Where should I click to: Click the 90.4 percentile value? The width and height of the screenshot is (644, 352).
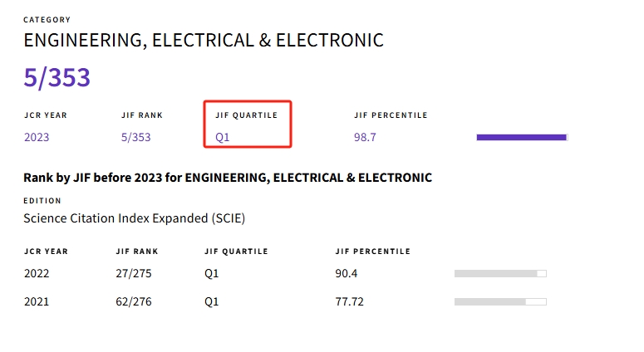point(347,273)
